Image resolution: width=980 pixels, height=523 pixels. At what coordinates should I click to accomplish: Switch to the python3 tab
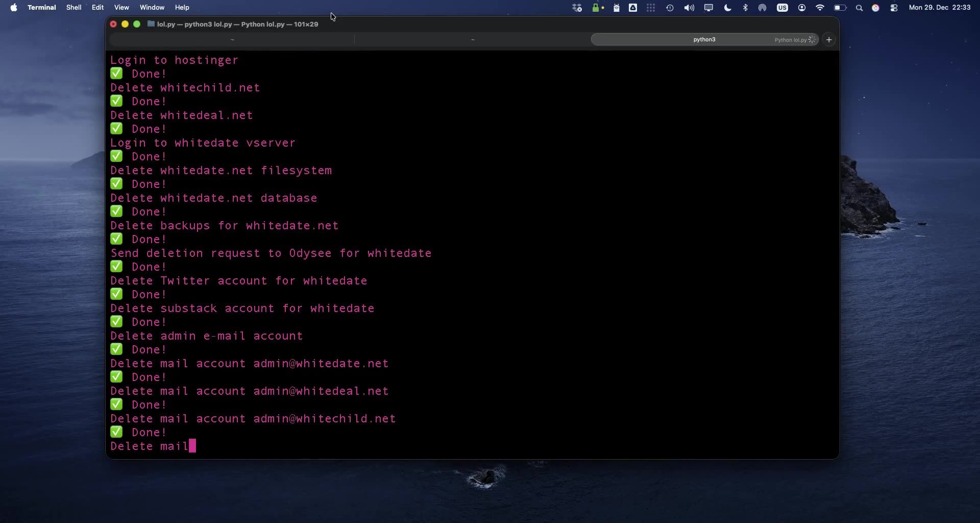point(704,39)
